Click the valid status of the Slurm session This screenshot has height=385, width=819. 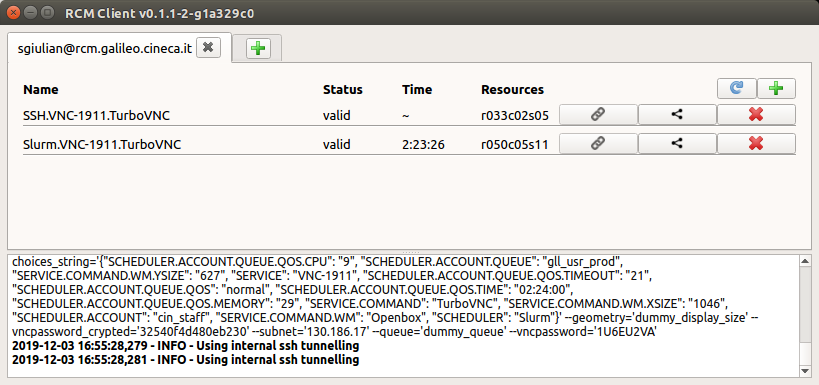coord(336,145)
